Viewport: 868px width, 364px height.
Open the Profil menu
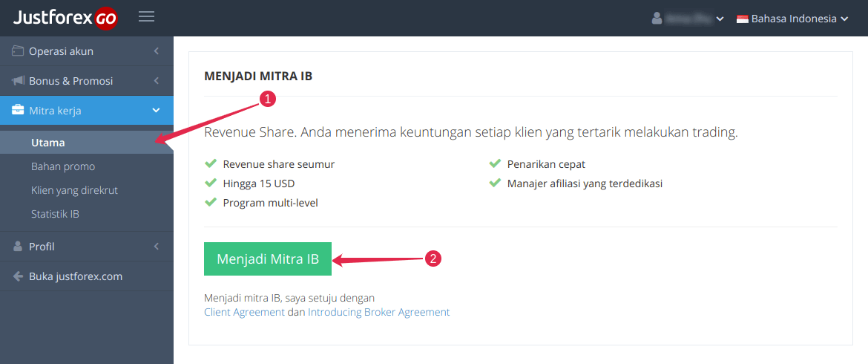87,247
